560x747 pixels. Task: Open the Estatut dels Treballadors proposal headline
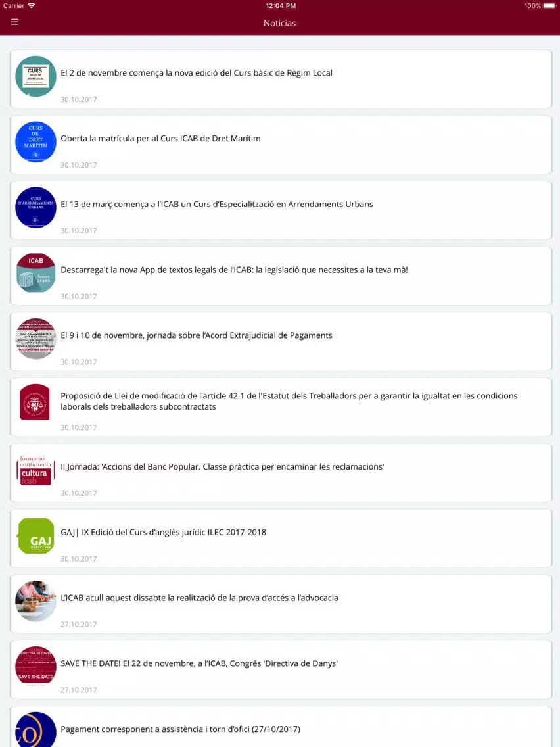(289, 401)
